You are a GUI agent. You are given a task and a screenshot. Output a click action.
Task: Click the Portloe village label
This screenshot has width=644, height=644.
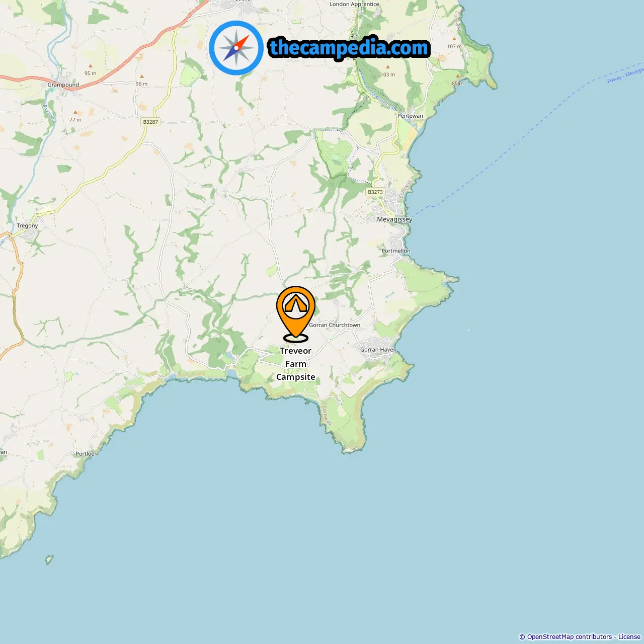coord(85,454)
